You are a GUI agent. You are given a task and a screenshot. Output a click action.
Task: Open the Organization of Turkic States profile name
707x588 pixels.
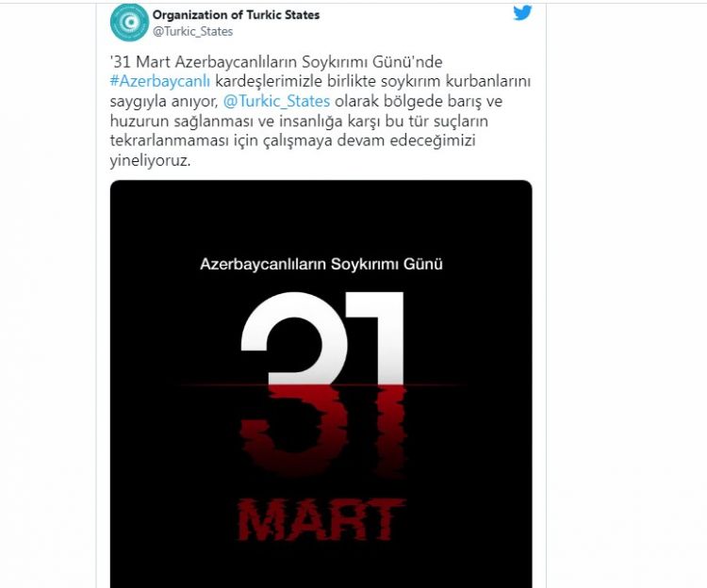236,15
